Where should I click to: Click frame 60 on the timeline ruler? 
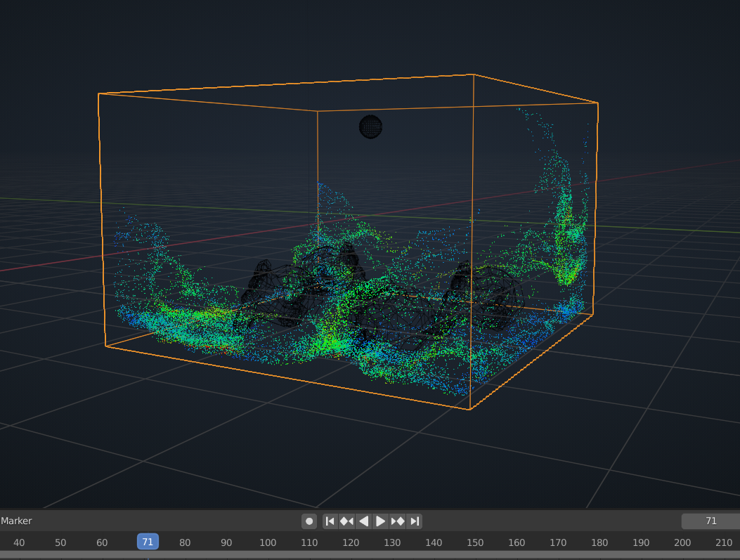click(102, 542)
